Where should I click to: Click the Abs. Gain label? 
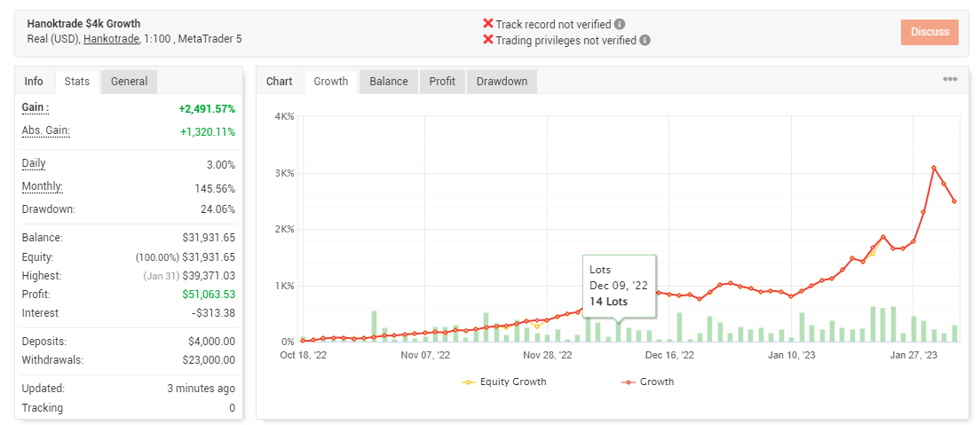click(45, 130)
